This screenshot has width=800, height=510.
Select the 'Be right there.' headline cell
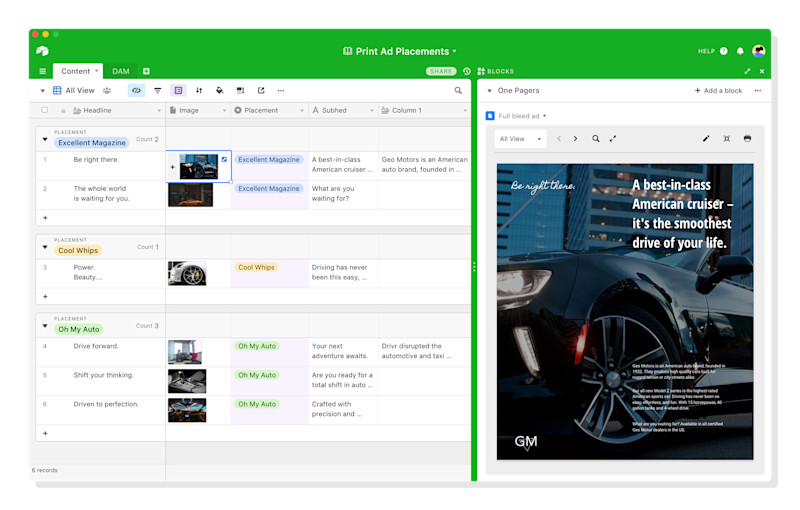tap(101, 166)
